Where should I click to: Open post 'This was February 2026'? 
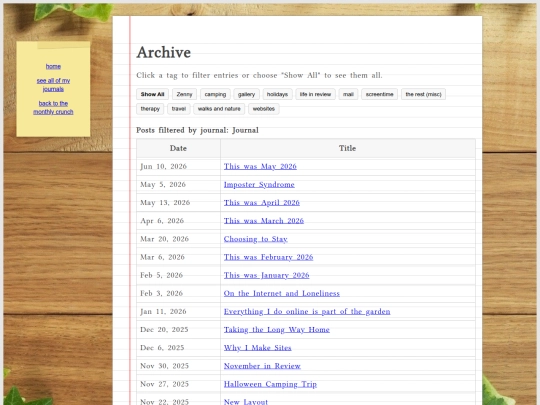tap(268, 257)
